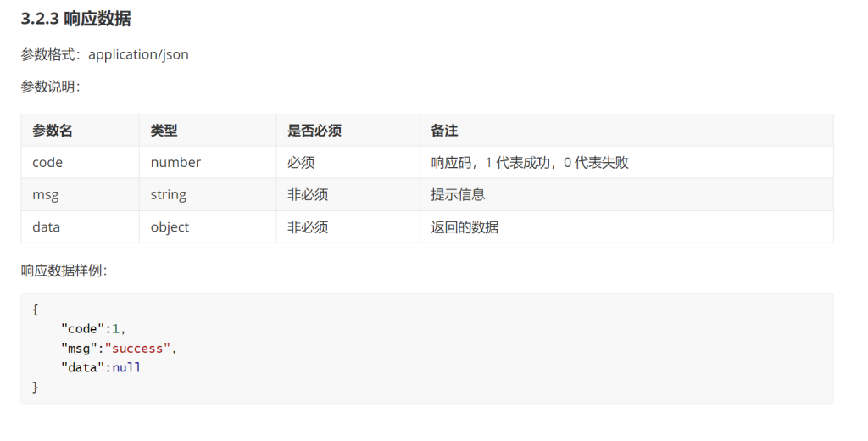Click the "code" cell in the parameter table

coord(47,162)
